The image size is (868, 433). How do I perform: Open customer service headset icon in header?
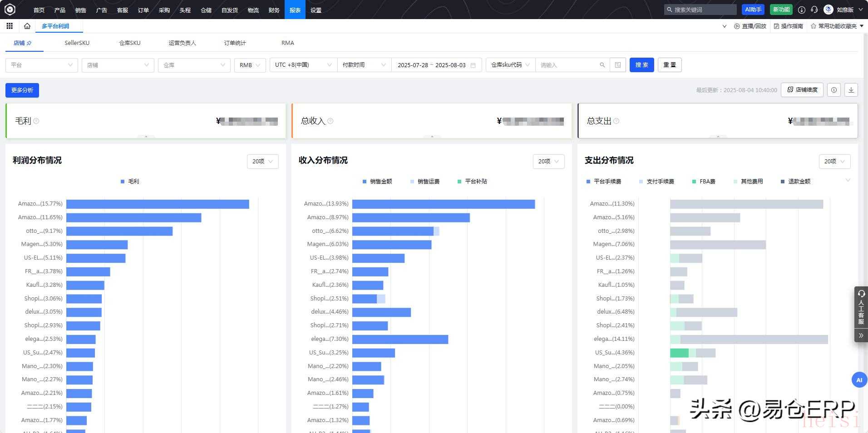[814, 10]
